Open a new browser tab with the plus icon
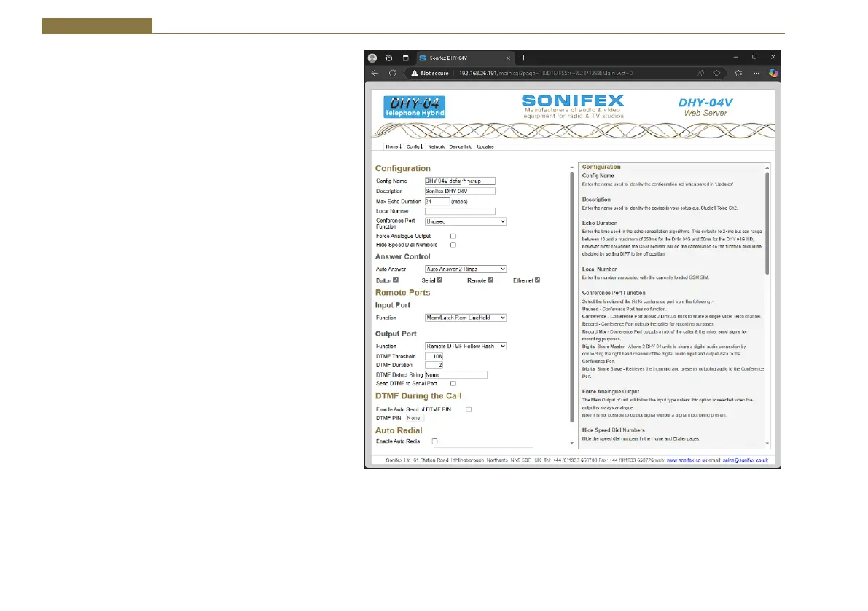The image size is (868, 611). (523, 58)
